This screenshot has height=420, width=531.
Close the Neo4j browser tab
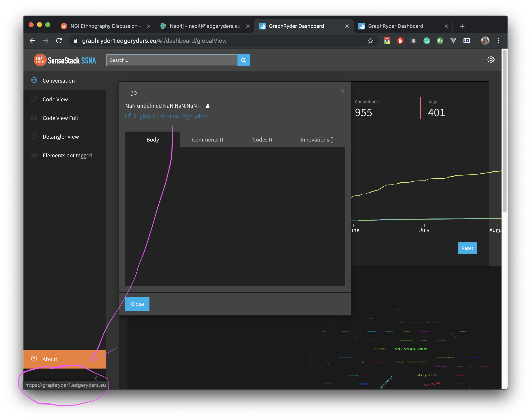(248, 26)
